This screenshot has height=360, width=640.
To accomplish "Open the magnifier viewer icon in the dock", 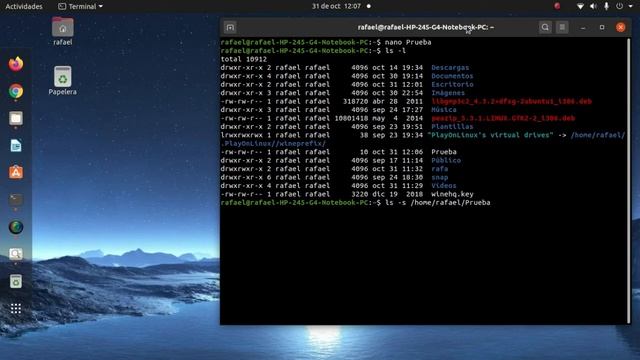I will point(16,254).
